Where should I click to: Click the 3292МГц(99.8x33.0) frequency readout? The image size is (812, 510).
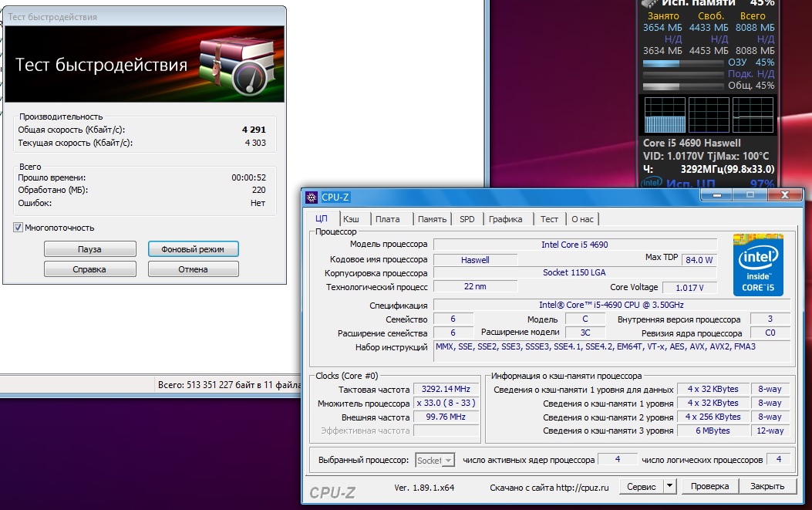[x=728, y=169]
